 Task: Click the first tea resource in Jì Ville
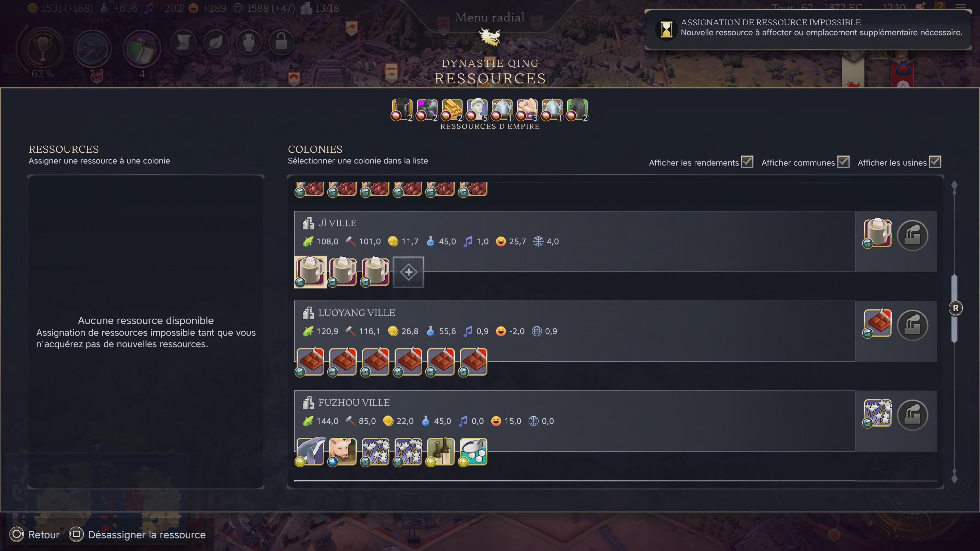[310, 272]
